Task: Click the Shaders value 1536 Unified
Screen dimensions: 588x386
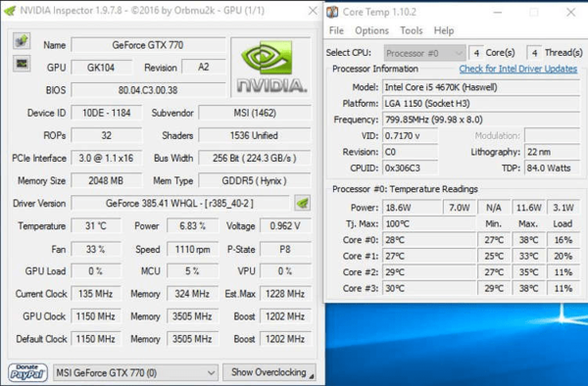Action: pyautogui.click(x=255, y=135)
